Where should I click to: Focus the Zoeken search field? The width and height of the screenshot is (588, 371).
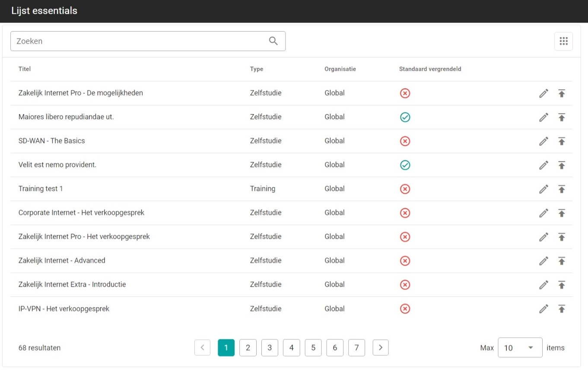138,41
